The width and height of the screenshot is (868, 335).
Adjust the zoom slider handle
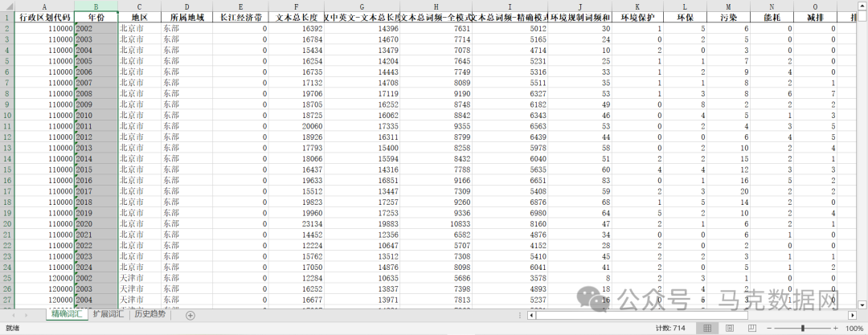coord(803,329)
